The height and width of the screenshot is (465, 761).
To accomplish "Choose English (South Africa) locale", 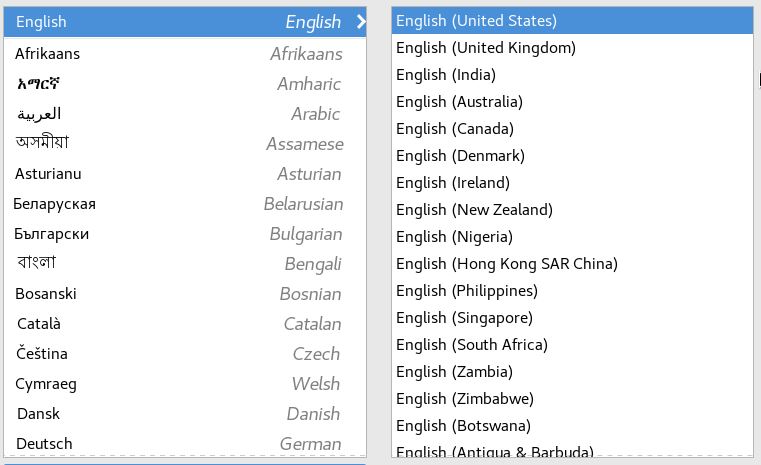I will point(472,345).
